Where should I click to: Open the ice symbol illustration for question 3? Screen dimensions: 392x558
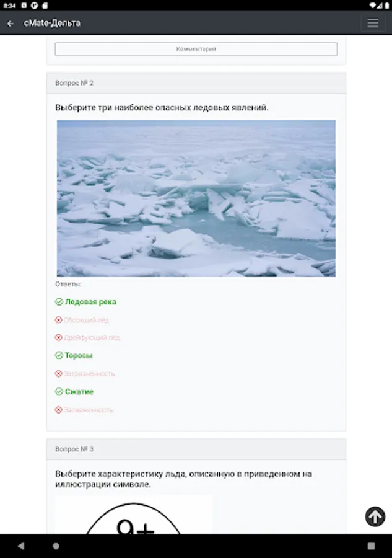134,515
